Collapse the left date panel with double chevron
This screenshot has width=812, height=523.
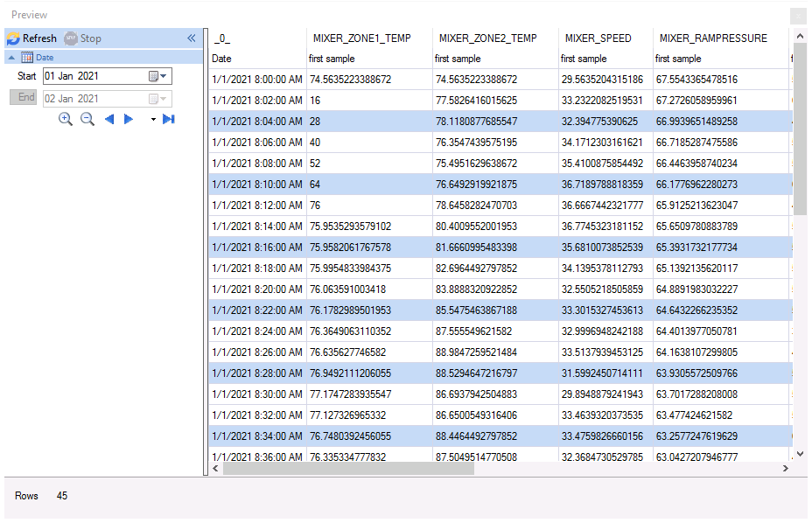tap(191, 38)
